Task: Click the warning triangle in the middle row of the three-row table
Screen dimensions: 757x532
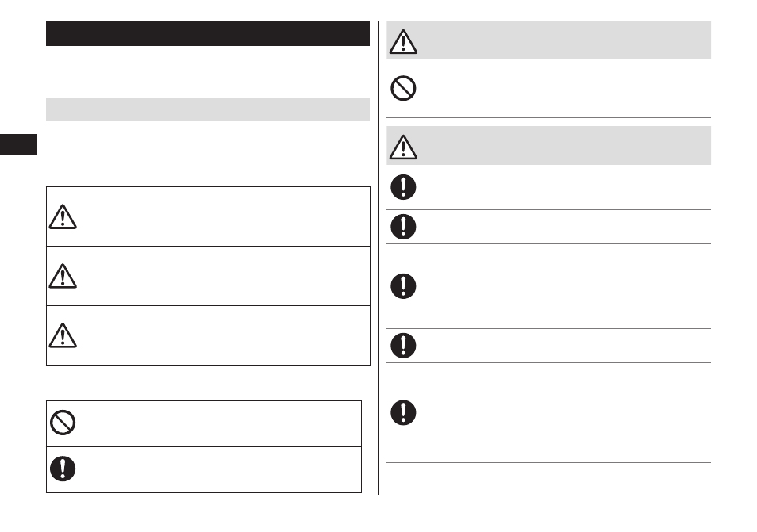Action: pyautogui.click(x=63, y=276)
